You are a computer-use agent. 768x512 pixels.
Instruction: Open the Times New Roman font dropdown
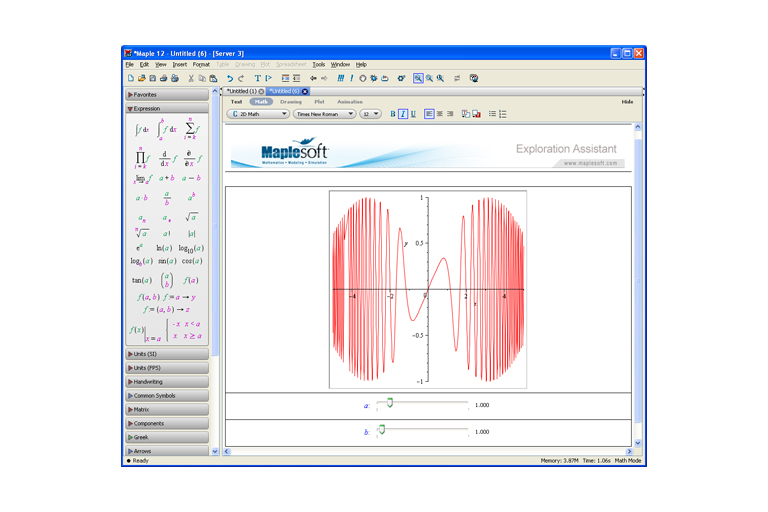point(324,114)
